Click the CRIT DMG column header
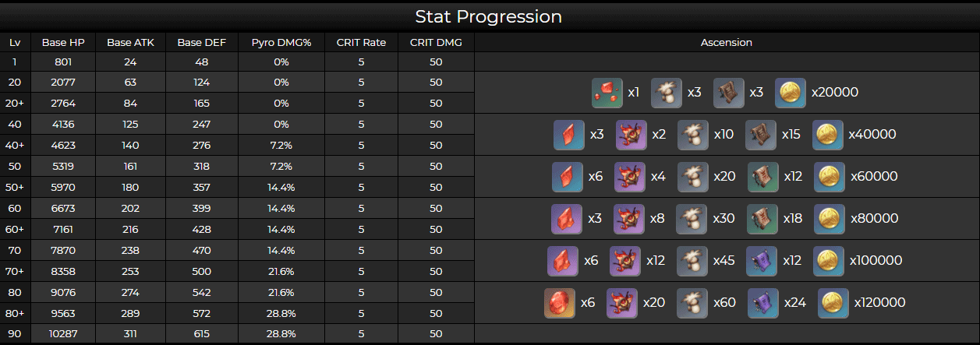Image resolution: width=980 pixels, height=345 pixels. pyautogui.click(x=436, y=43)
